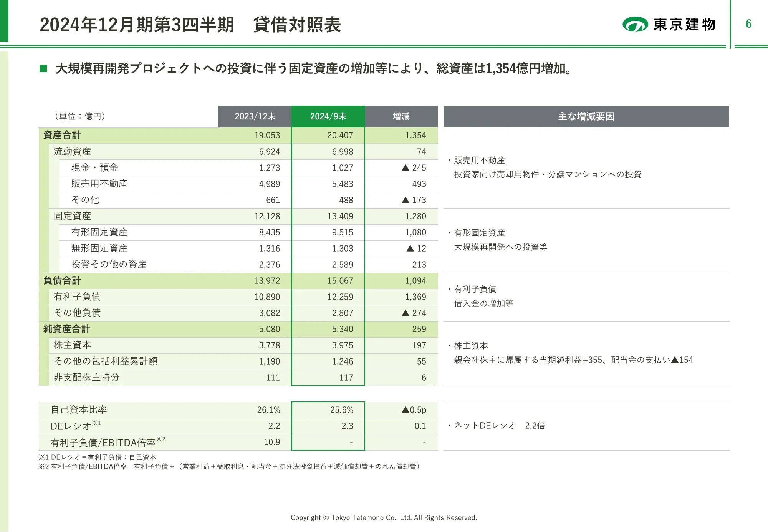Click the triangle marker beside 173
Image resolution: width=768 pixels, height=532 pixels.
[405, 200]
